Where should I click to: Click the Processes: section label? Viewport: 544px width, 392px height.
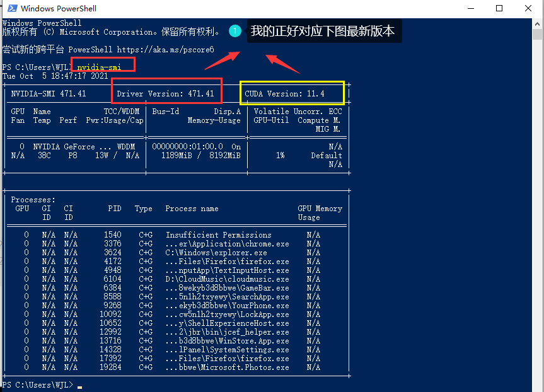(x=33, y=200)
